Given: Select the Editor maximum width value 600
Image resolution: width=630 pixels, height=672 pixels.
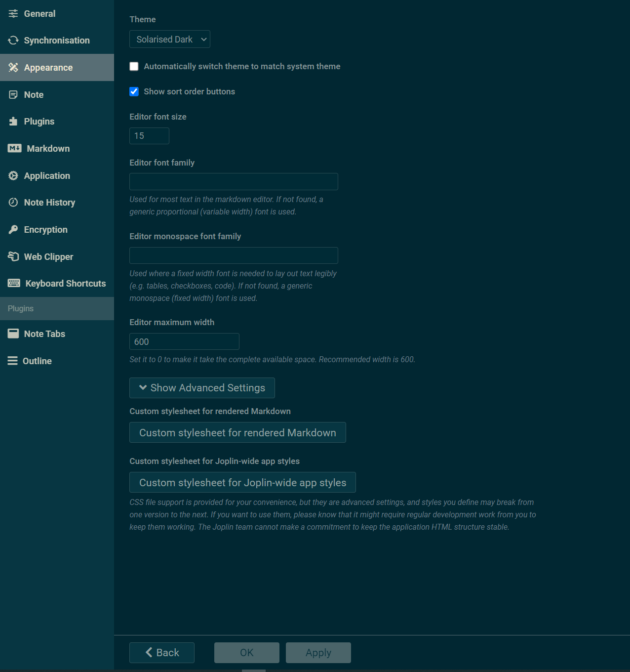Looking at the screenshot, I should click(184, 341).
